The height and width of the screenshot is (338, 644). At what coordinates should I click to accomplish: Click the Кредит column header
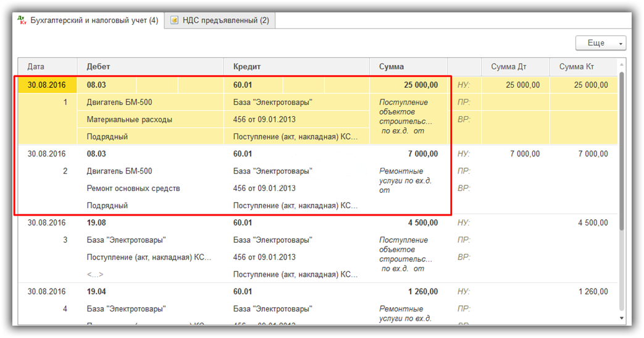pos(247,67)
